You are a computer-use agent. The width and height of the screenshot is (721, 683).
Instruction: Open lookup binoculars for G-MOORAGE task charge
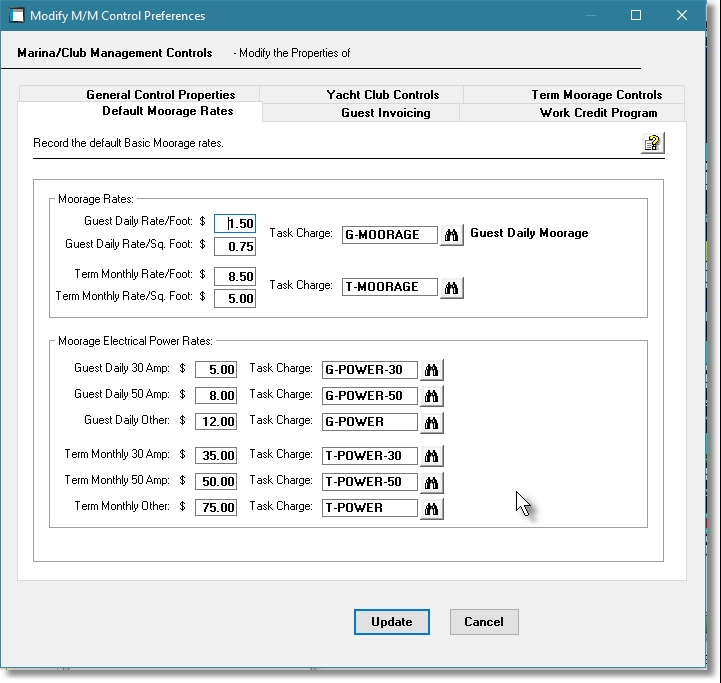click(x=452, y=235)
